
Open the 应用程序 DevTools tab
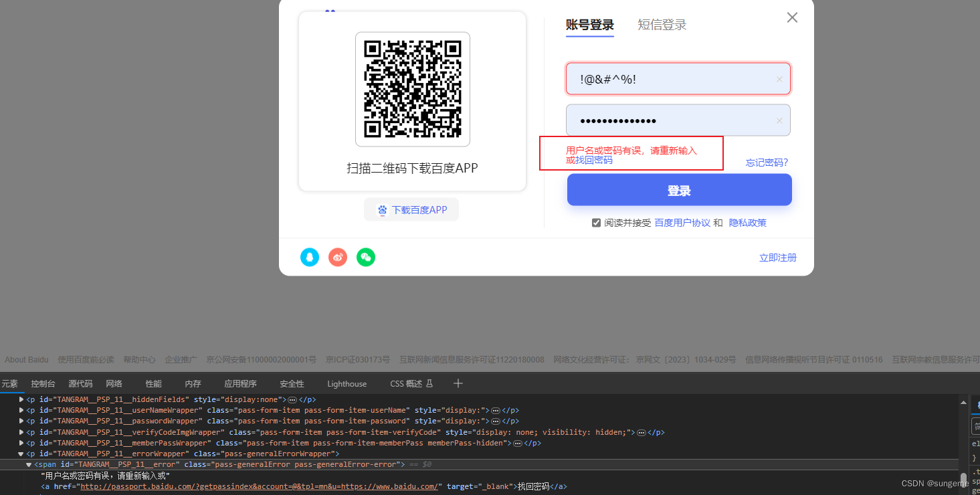[240, 383]
